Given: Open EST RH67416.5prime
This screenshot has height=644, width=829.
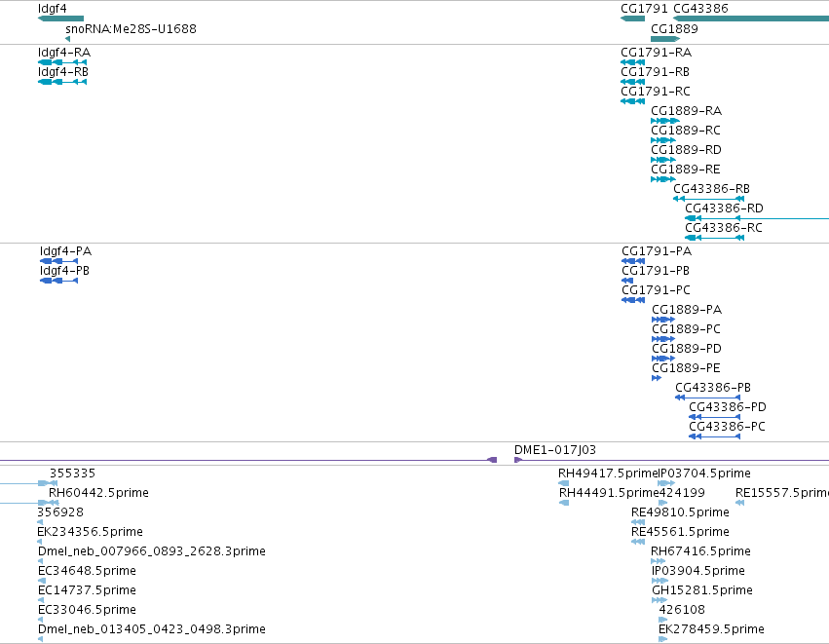Looking at the screenshot, I should tap(701, 551).
